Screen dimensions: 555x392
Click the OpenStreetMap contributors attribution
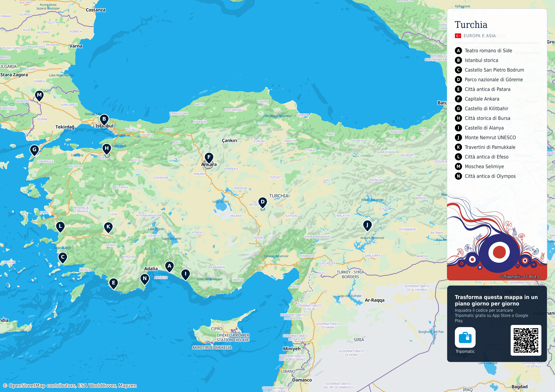tap(70, 385)
